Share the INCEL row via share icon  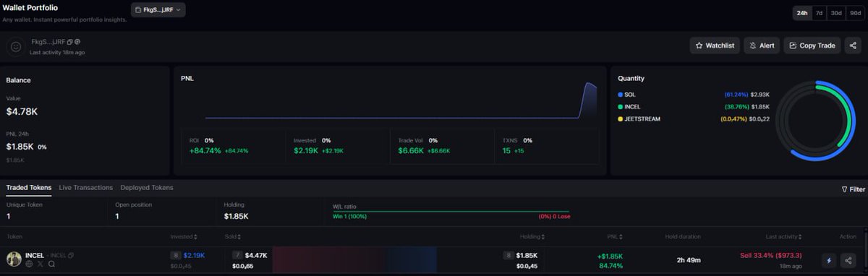pos(848,260)
